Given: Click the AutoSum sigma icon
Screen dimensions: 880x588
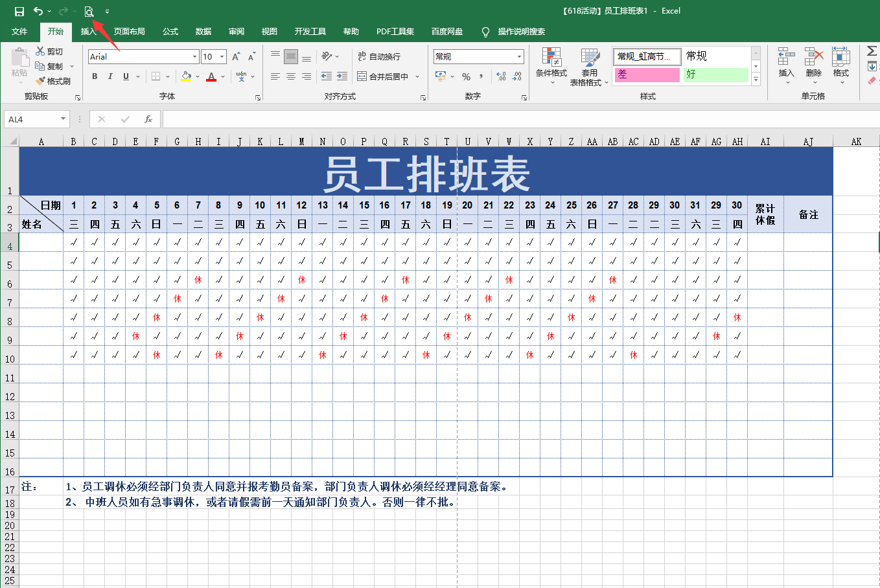Looking at the screenshot, I should pyautogui.click(x=872, y=51).
